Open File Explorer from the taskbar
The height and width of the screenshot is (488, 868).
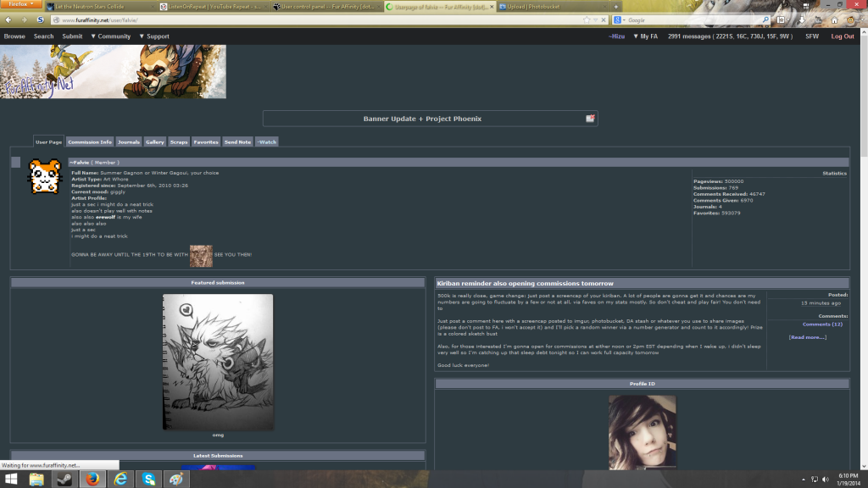pyautogui.click(x=36, y=480)
